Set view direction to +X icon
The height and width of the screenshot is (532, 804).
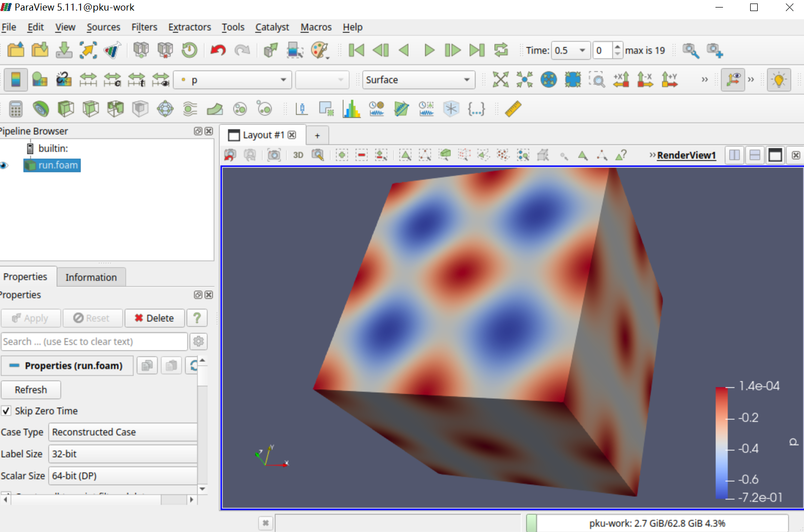[x=621, y=79]
